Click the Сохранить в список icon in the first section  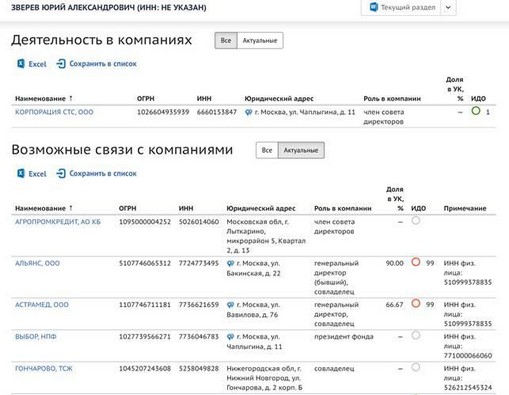coord(61,64)
